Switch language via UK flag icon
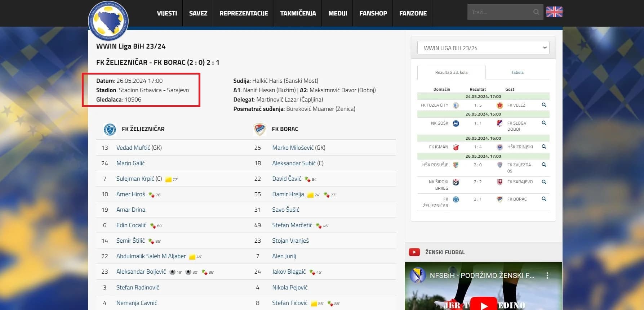The image size is (644, 310). [x=554, y=12]
